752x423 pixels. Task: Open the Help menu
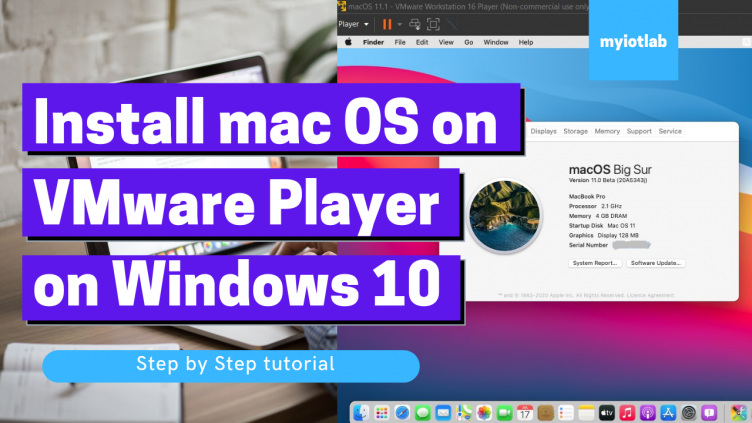click(x=526, y=42)
